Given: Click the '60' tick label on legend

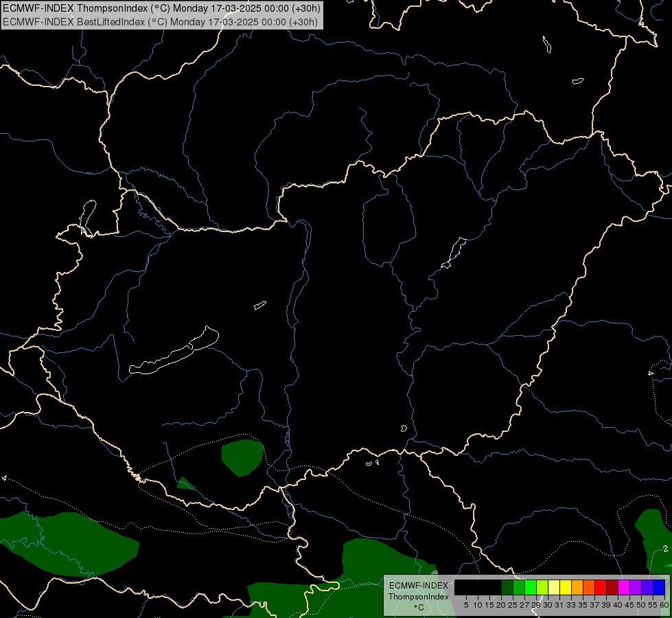Looking at the screenshot, I should [x=664, y=605].
